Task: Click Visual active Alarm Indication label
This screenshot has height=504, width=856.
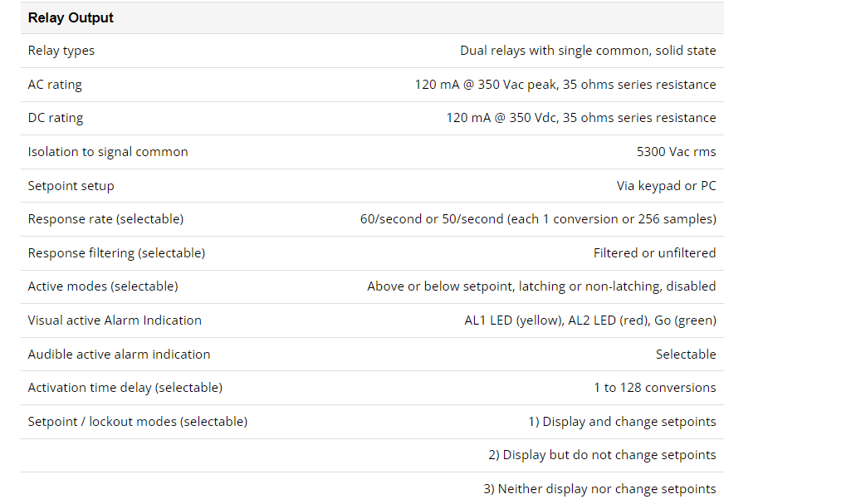Action: click(x=115, y=321)
